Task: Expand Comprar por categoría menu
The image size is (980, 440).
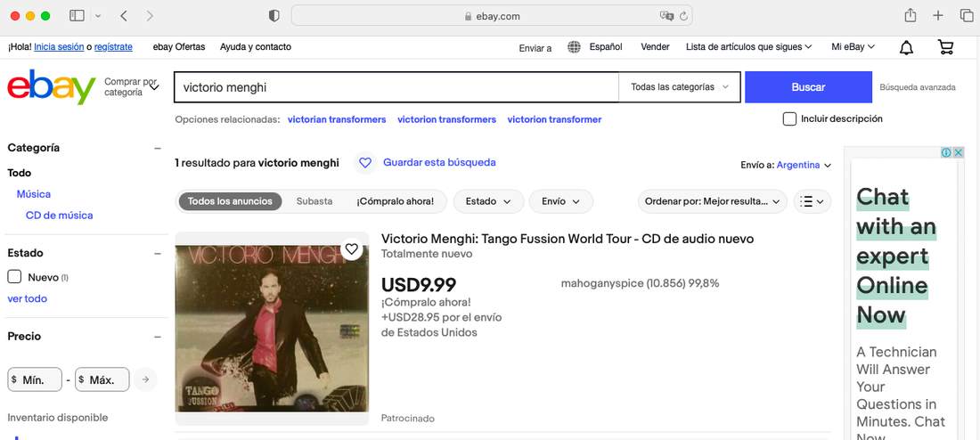Action: pos(132,87)
